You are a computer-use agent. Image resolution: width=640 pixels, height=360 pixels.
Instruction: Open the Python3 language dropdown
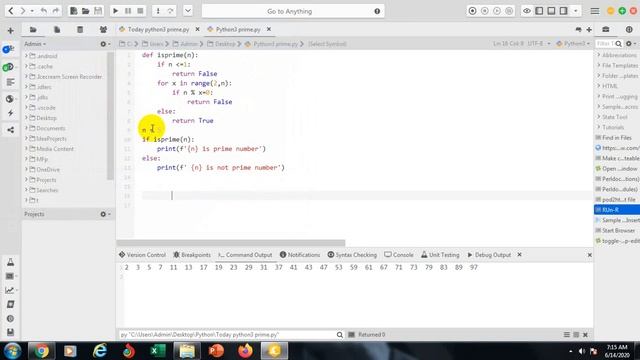(x=573, y=44)
